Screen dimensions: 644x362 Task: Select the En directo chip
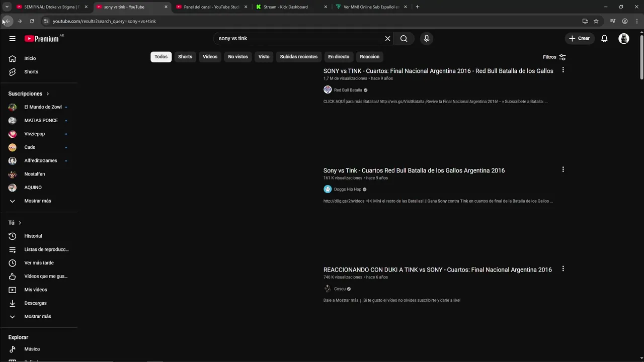click(x=339, y=57)
